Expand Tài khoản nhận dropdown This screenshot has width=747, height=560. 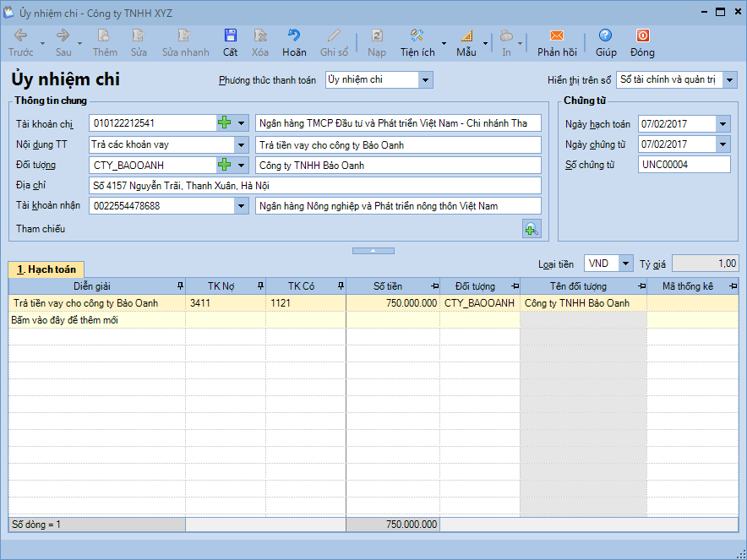point(242,206)
